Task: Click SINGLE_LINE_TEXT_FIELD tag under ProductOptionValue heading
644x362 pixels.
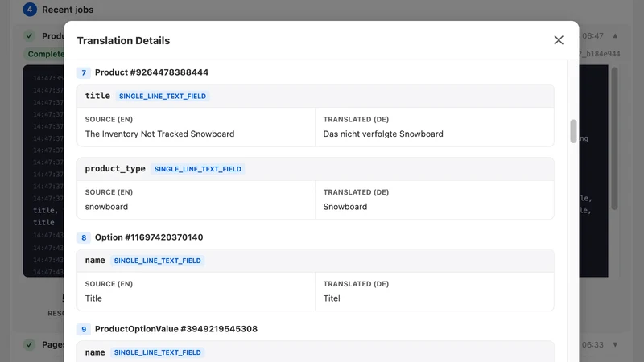Action: tap(157, 352)
